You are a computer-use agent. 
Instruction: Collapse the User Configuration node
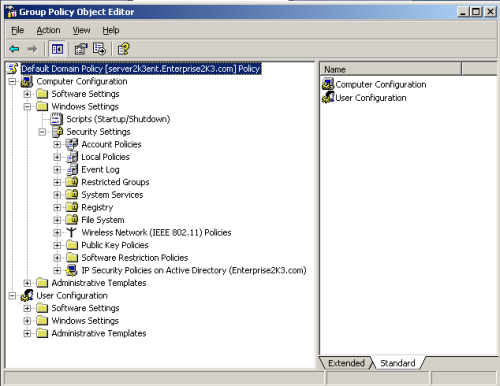tap(12, 296)
